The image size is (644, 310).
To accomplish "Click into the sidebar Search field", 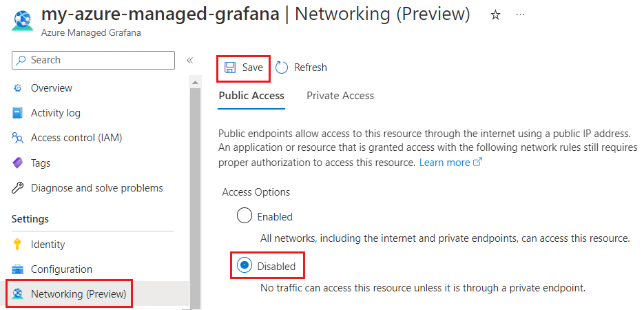I will click(93, 61).
